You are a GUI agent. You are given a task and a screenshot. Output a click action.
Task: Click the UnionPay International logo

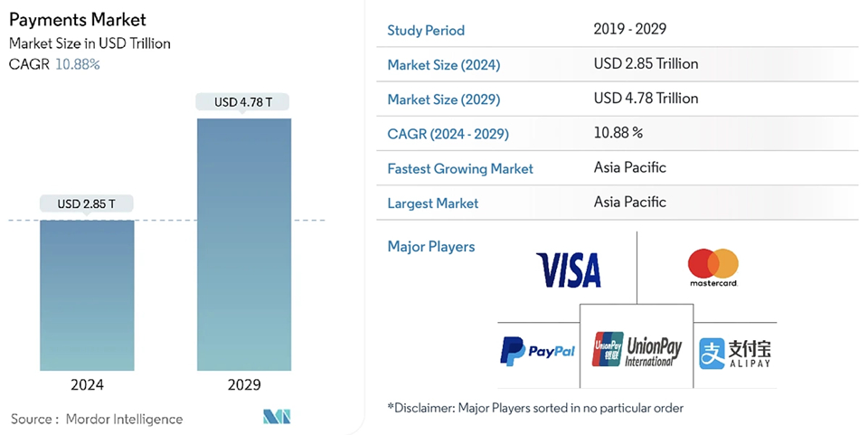637,350
